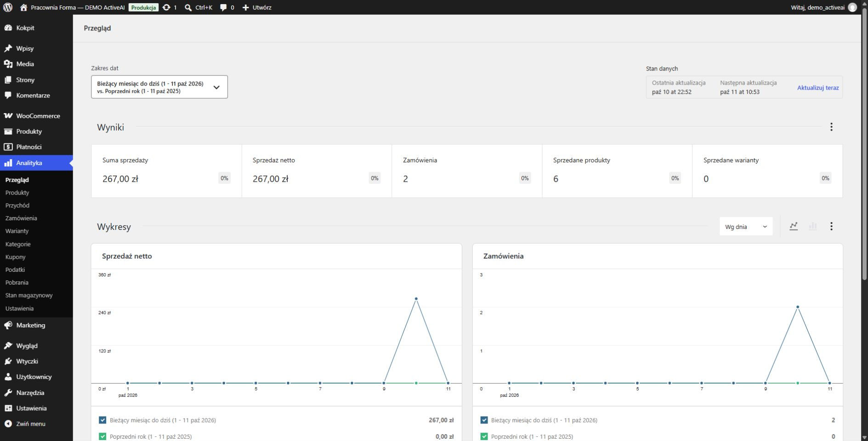Uncheck Bieżący miesiąc in Sprzedaż netto chart
The width and height of the screenshot is (868, 441).
coord(102,420)
